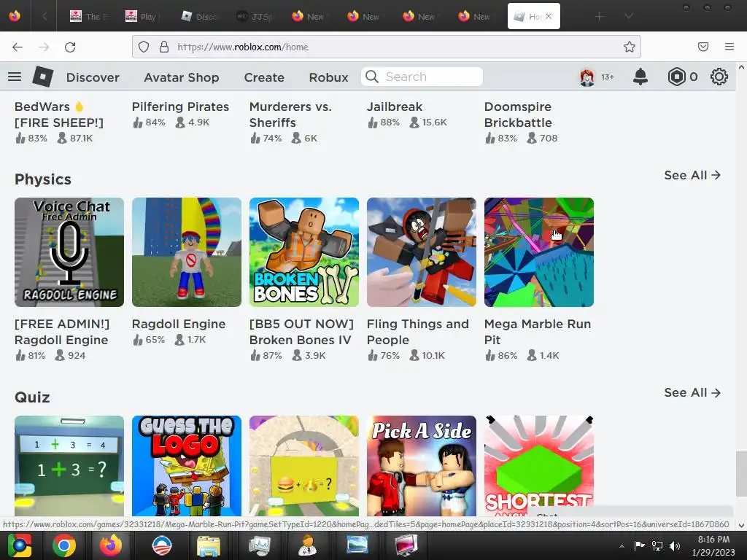
Task: Open the Action Center flag icon
Action: pos(639,545)
